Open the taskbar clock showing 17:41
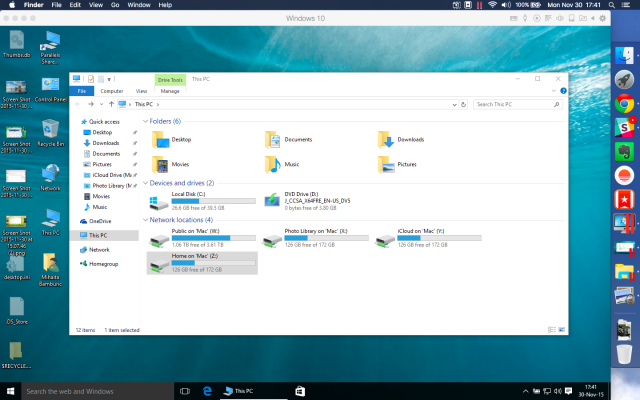This screenshot has width=640, height=400. tap(591, 391)
